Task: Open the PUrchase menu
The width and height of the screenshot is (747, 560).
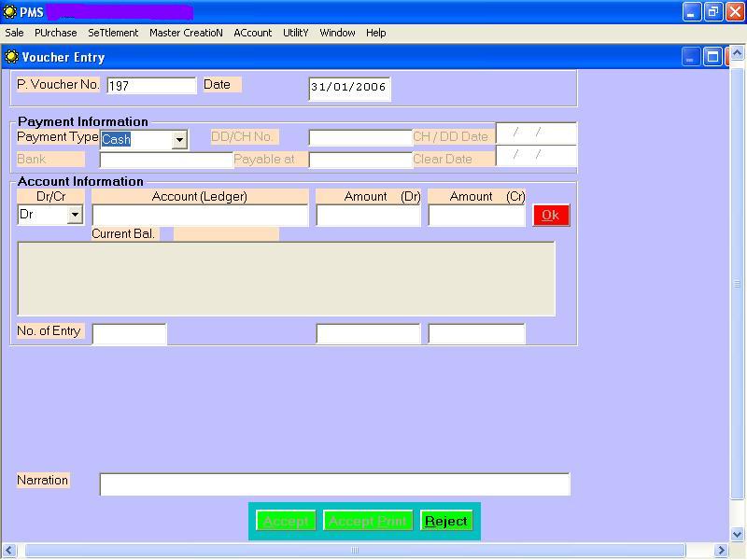Action: point(56,33)
